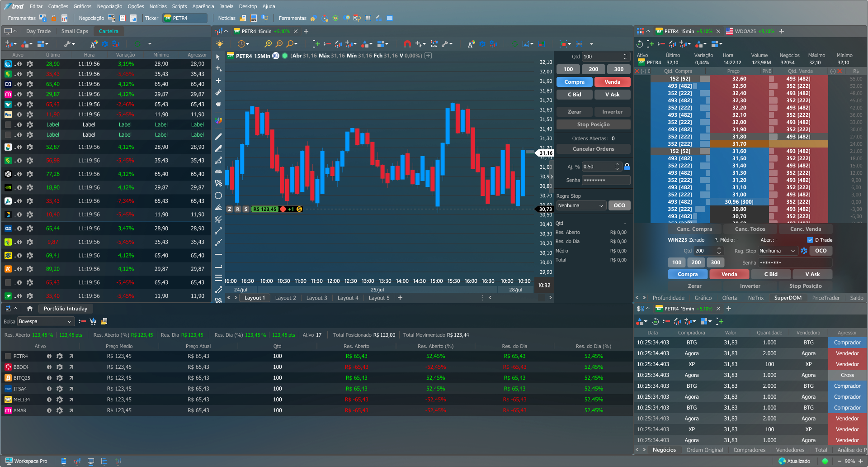Select the hand pan tool

click(x=218, y=104)
